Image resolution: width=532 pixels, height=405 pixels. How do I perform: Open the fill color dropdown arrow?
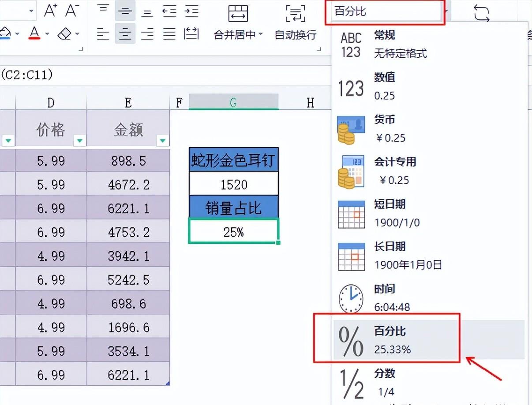pos(17,34)
